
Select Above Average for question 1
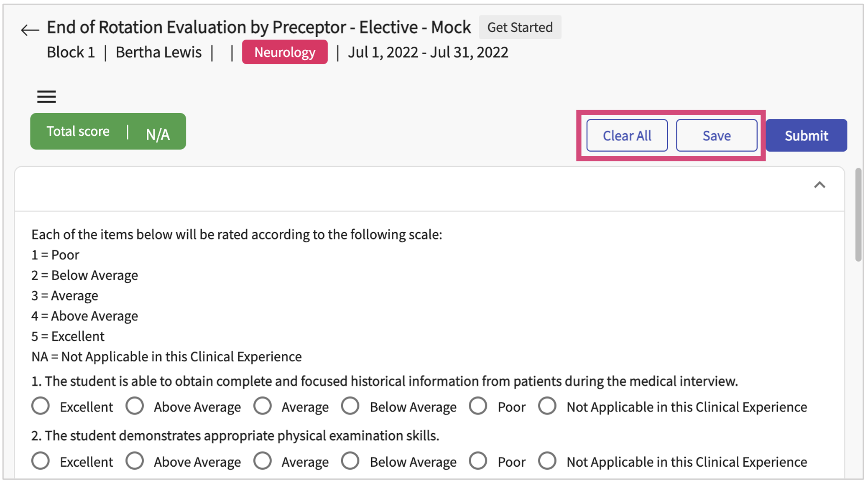135,406
